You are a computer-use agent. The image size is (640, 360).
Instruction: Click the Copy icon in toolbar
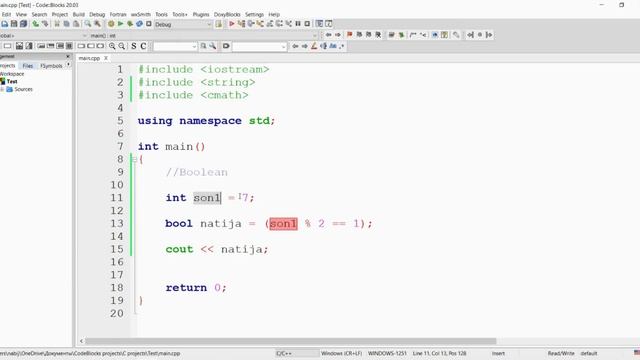pos(67,24)
